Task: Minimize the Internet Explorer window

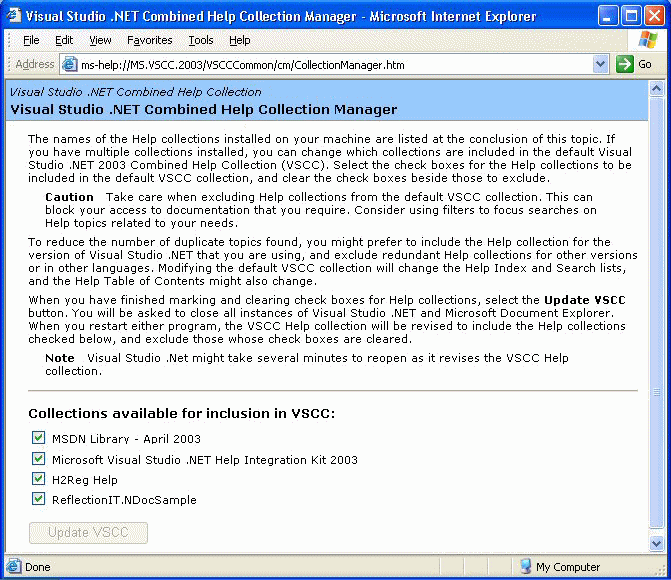Action: 608,16
